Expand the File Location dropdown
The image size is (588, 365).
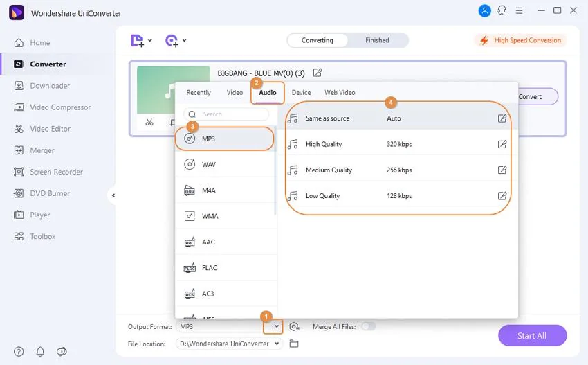tap(277, 344)
